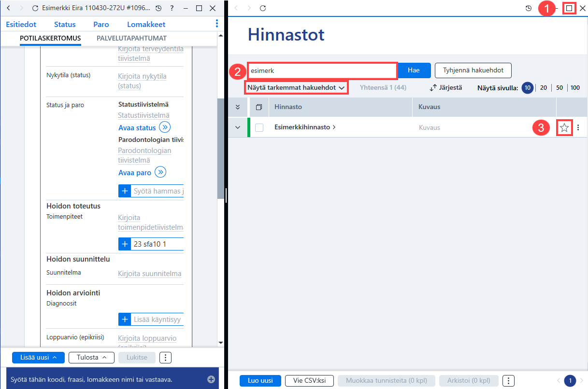588x389 pixels.
Task: Open the Esimerkkihinnasto price list link
Action: pos(305,127)
